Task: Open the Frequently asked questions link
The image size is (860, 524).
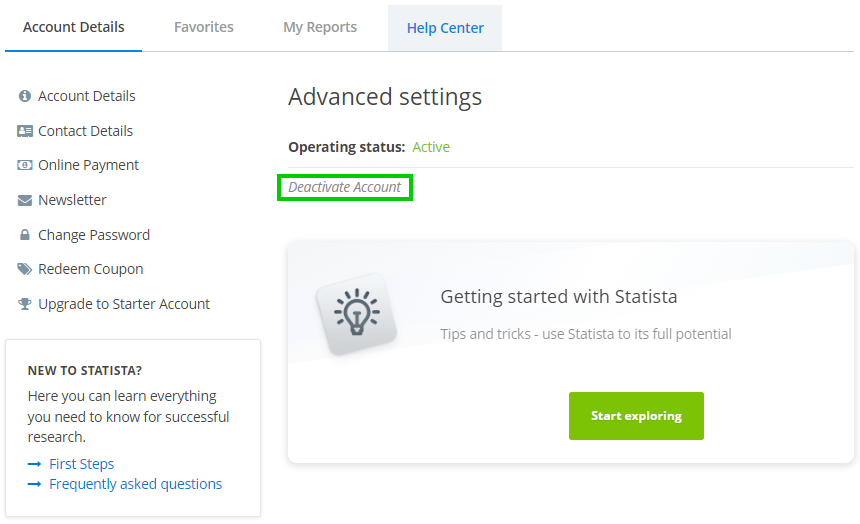Action: click(135, 484)
